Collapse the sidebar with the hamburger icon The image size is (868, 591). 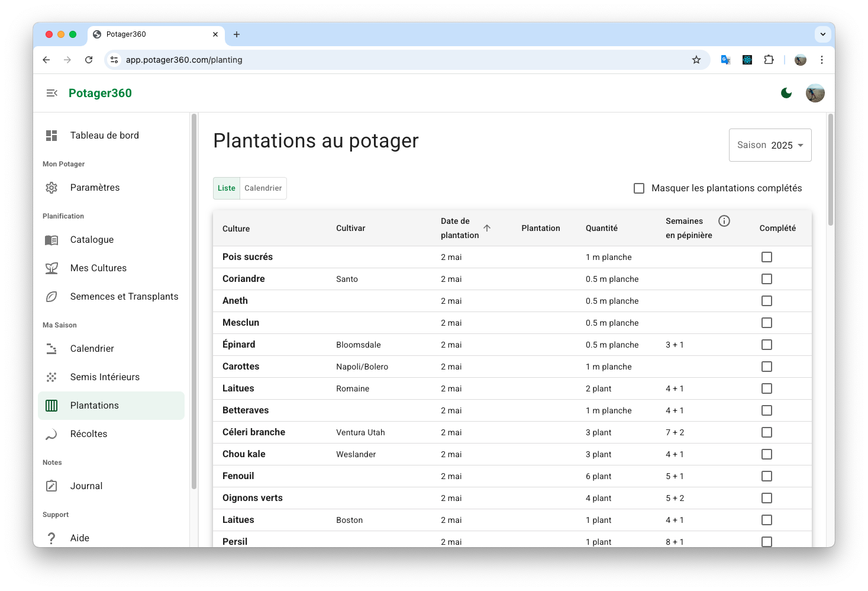click(51, 93)
